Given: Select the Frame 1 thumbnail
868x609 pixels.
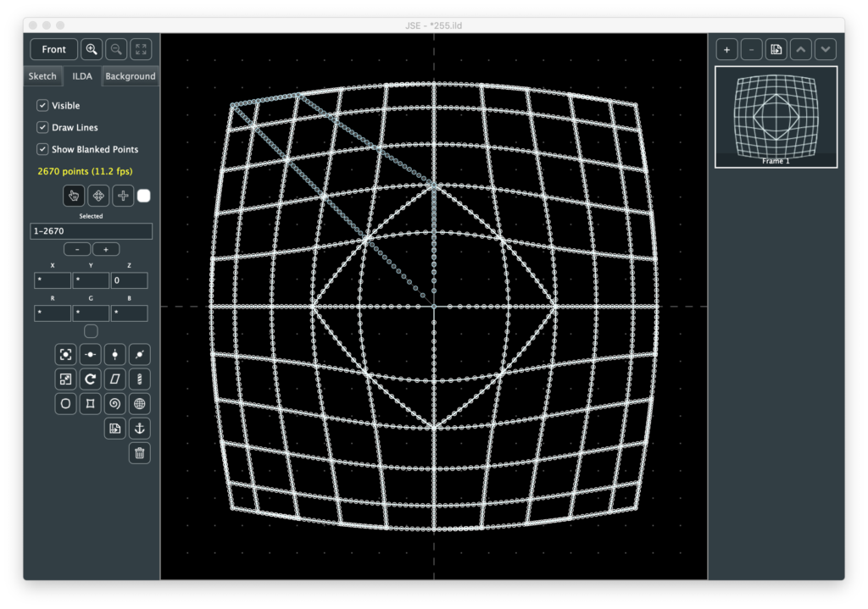Looking at the screenshot, I should coord(776,117).
